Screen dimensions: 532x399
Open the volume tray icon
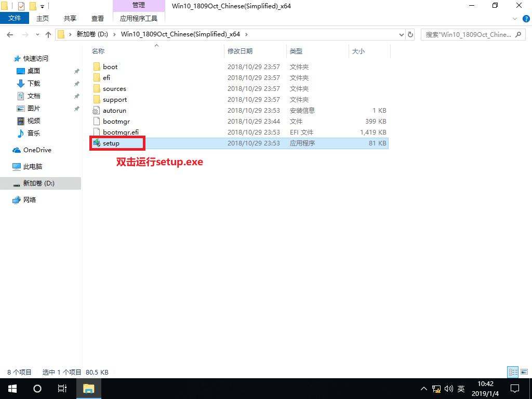tap(448, 389)
